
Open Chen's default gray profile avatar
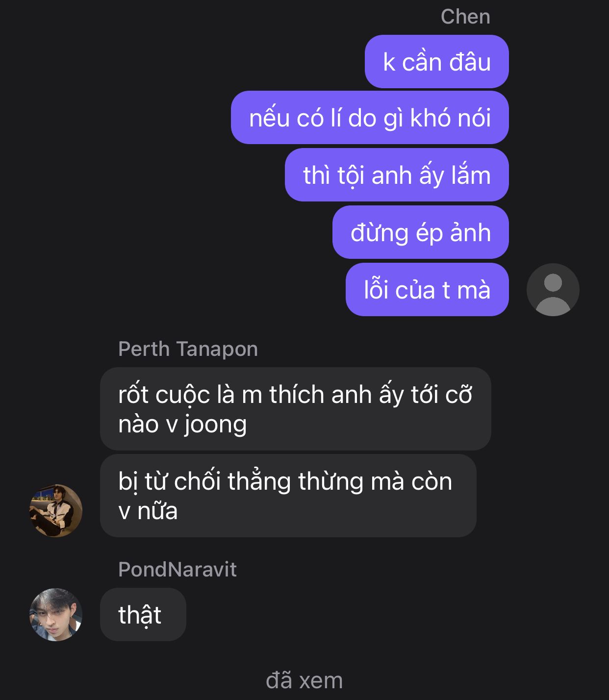point(553,290)
